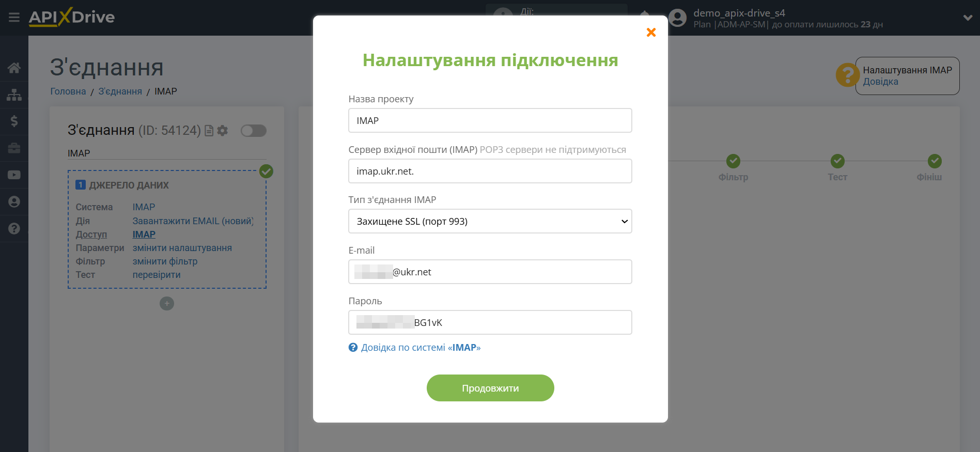Focus the password input field
This screenshot has height=452, width=980.
[490, 322]
